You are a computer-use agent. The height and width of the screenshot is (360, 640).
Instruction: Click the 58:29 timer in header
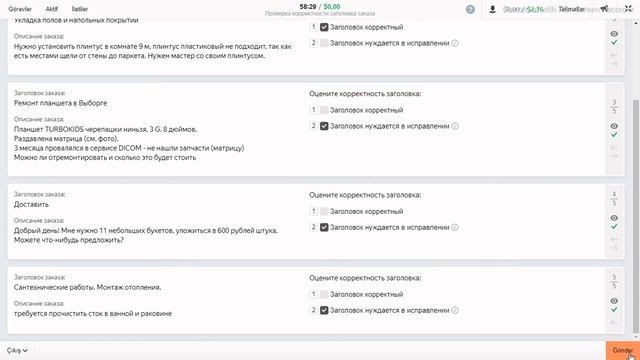(308, 7)
